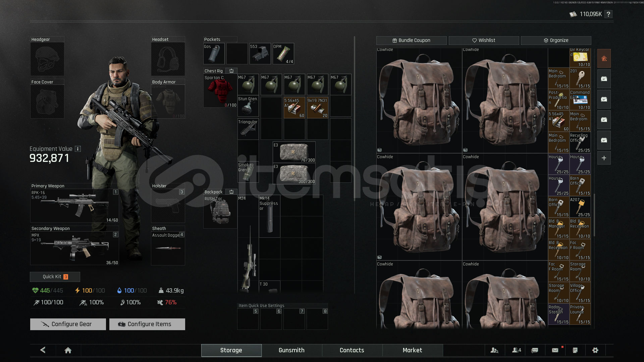This screenshot has width=644, height=362.
Task: Open the Market tab
Action: click(x=412, y=350)
